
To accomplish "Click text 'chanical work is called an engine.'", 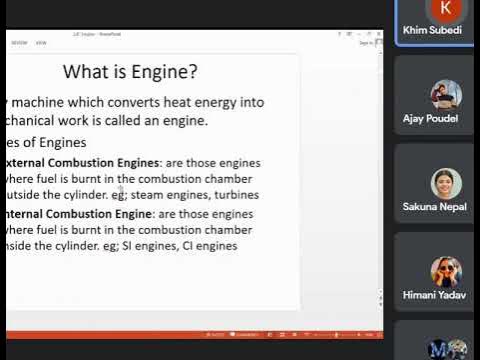I will click(107, 120).
